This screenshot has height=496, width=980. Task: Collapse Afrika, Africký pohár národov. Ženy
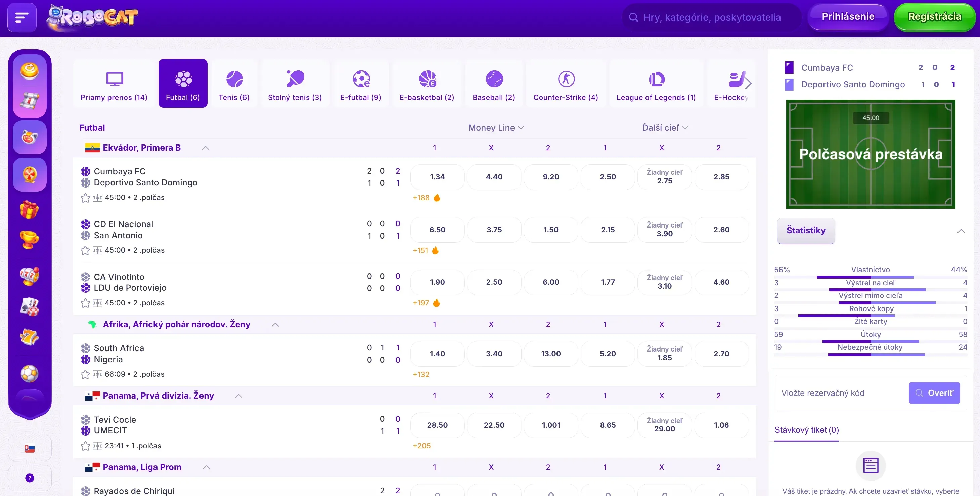(x=275, y=325)
